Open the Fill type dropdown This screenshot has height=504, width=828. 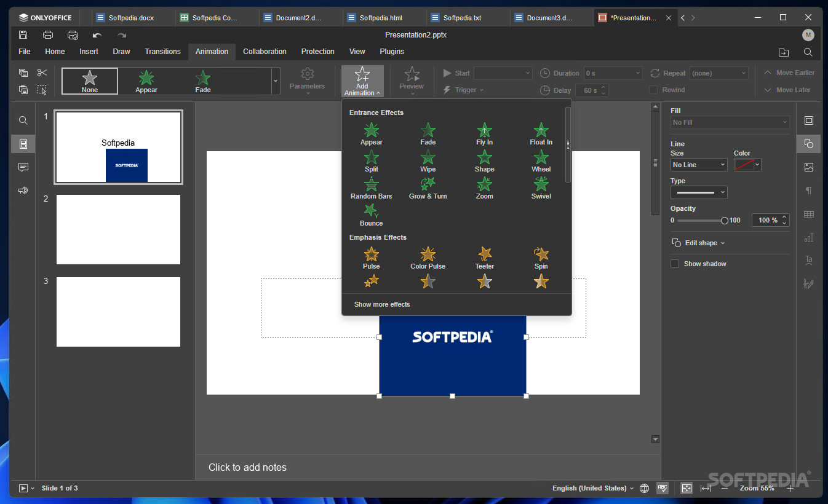pos(730,122)
